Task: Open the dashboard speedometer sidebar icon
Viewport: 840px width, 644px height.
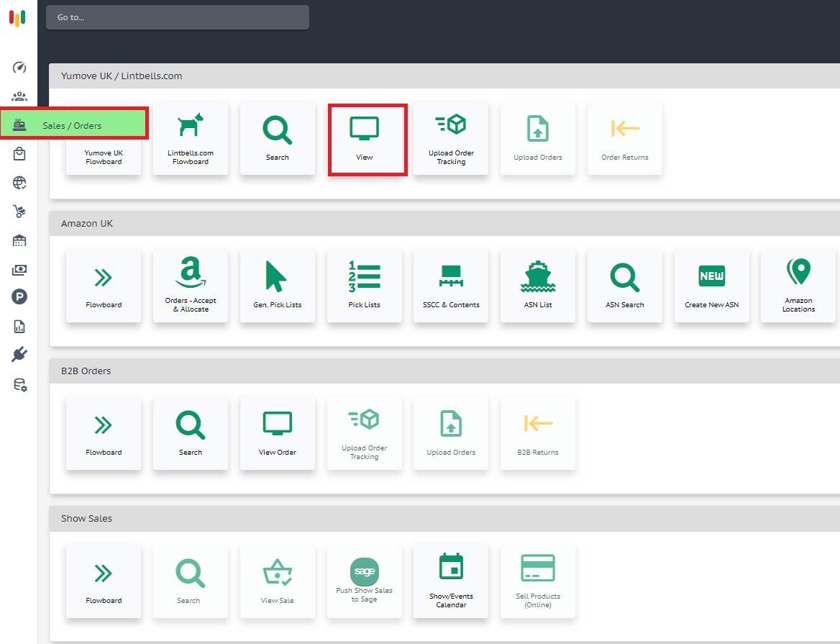Action: pos(19,68)
